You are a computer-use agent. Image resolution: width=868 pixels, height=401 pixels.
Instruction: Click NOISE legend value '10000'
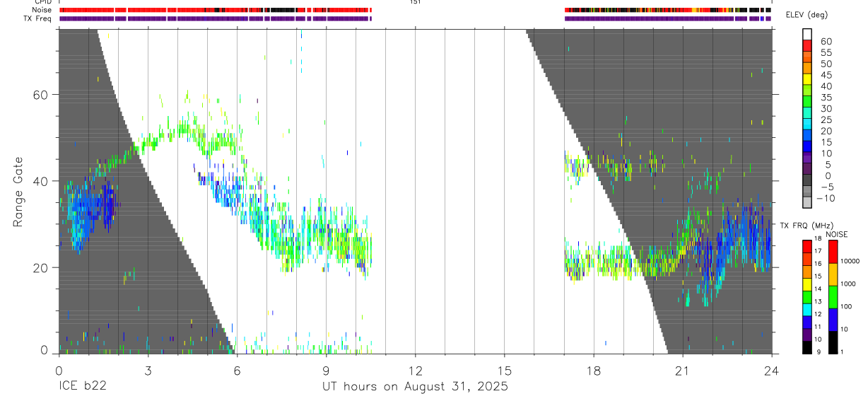[850, 261]
